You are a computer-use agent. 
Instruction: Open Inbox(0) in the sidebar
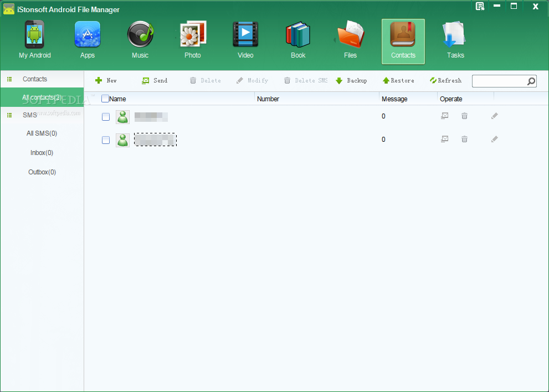tap(42, 153)
